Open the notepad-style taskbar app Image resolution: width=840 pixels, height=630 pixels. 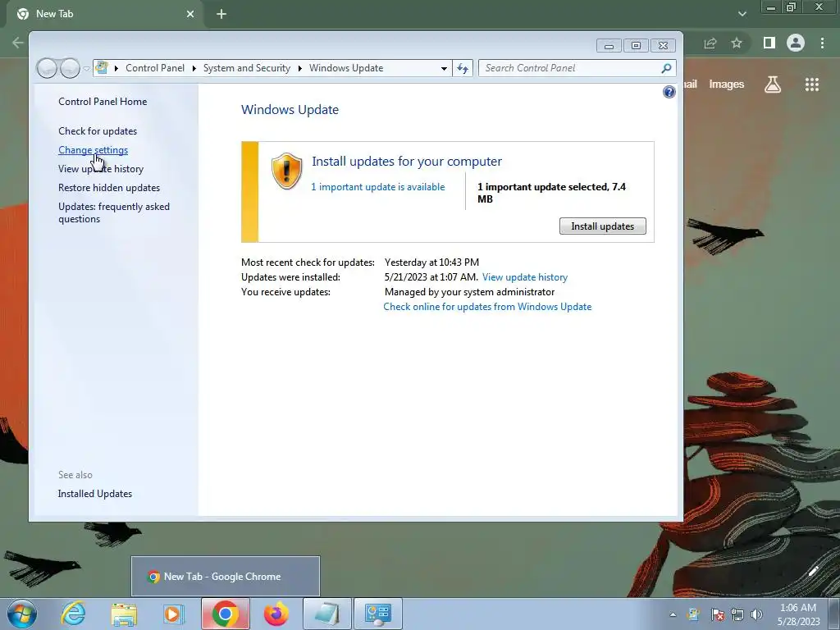pos(327,614)
